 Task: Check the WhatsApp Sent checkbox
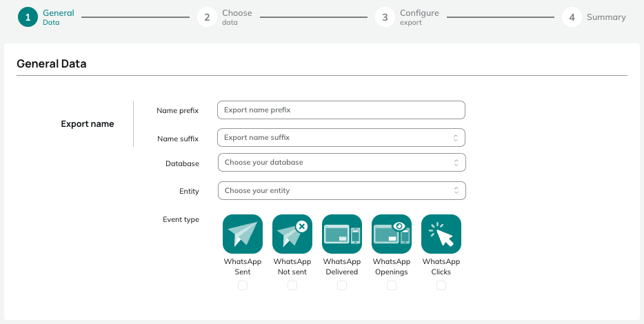[x=243, y=285]
